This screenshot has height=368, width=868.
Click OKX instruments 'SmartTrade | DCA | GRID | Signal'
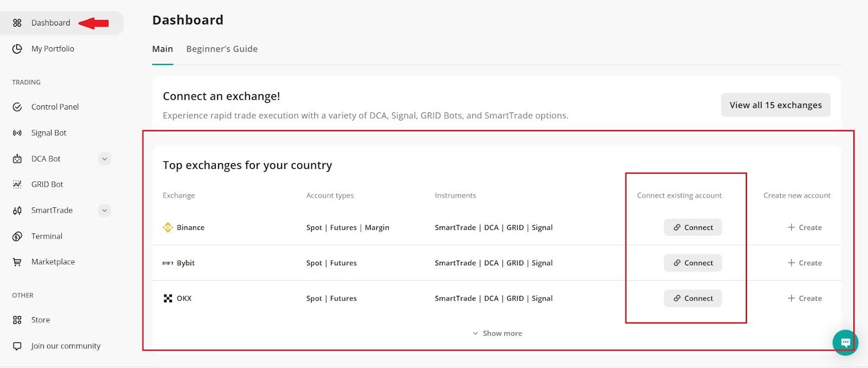click(494, 299)
